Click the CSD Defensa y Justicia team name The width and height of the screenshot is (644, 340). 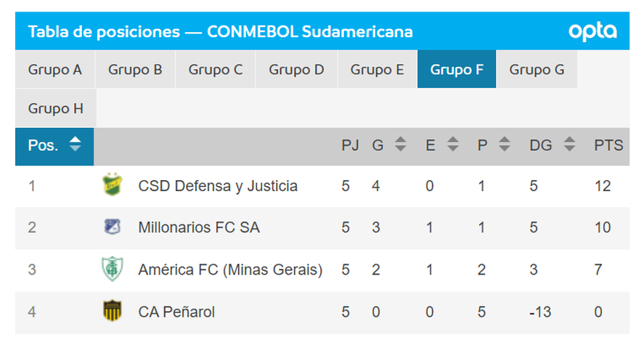(218, 186)
